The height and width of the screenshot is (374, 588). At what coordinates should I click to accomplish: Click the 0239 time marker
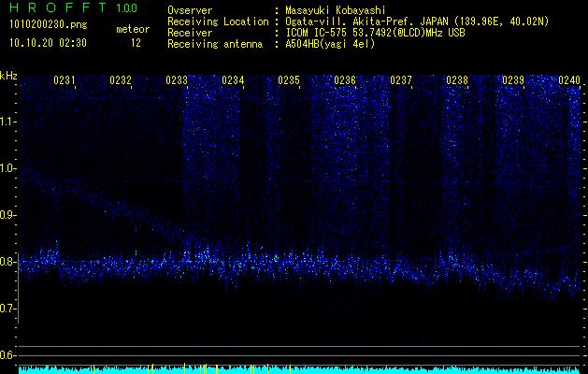[x=513, y=80]
